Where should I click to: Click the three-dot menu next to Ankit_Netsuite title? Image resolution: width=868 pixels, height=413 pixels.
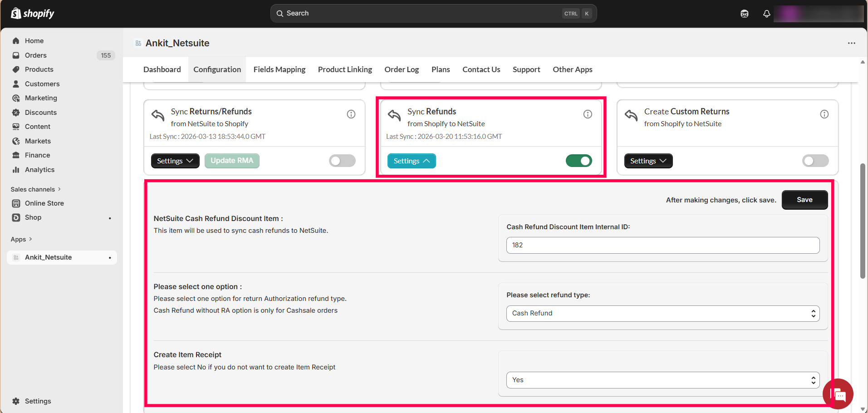tap(851, 43)
